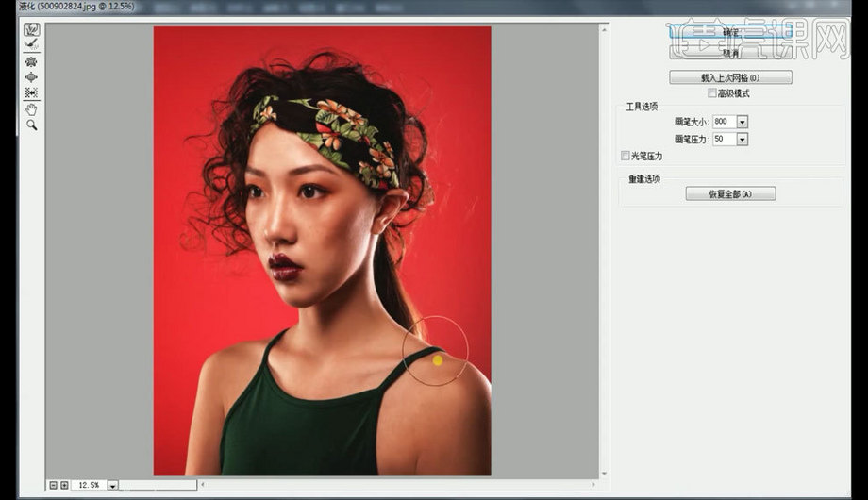Click the vertical scrollbar up arrow
The image size is (868, 500).
pyautogui.click(x=604, y=29)
